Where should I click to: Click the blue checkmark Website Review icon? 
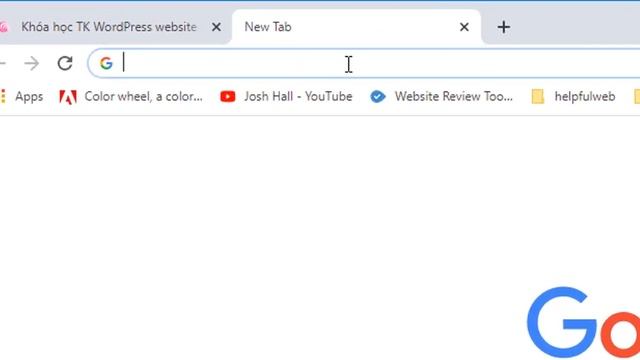coord(378,97)
